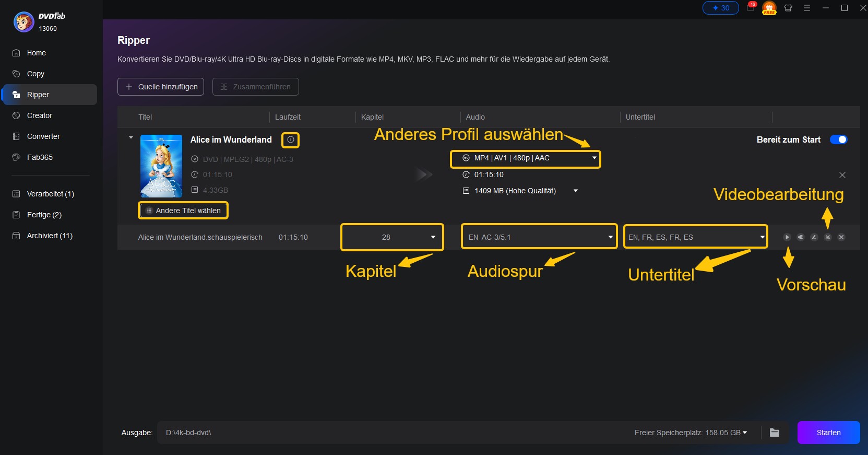Click the Starten button
The width and height of the screenshot is (868, 455).
point(828,433)
